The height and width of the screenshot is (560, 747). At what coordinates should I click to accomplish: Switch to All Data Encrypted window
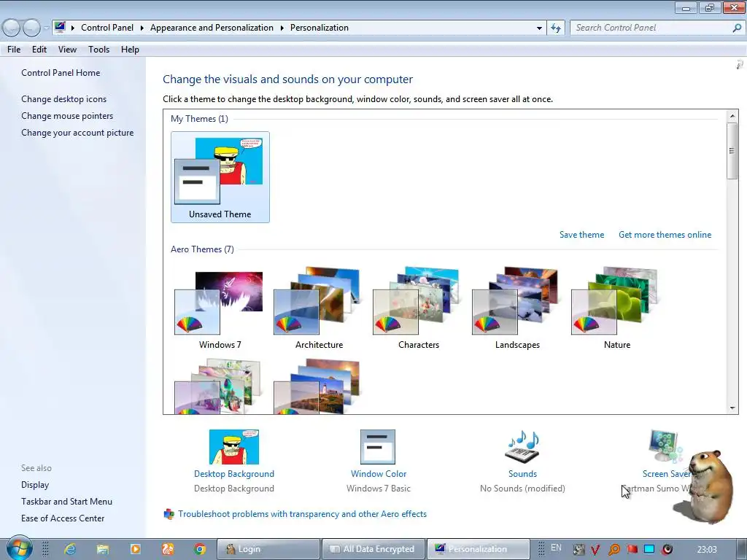pos(373,549)
